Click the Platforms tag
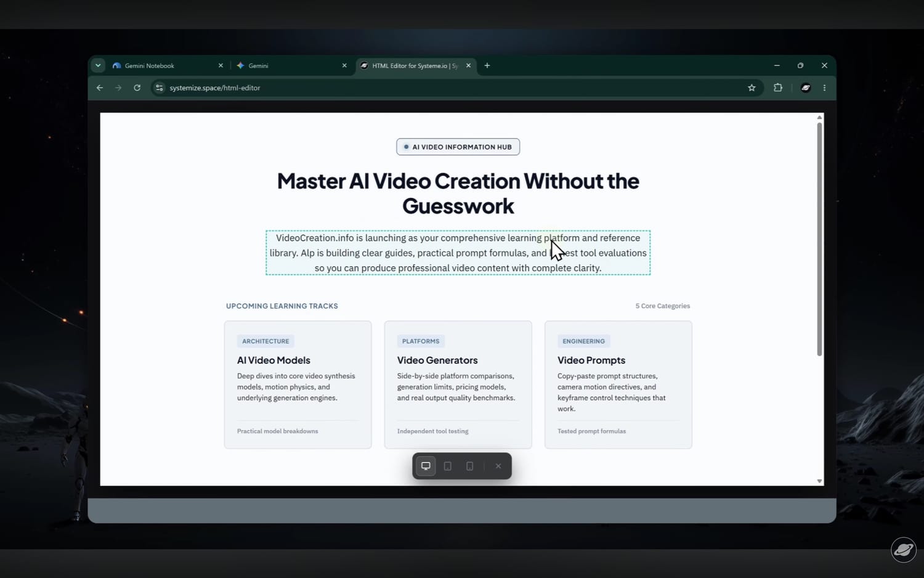Image resolution: width=924 pixels, height=578 pixels. click(421, 341)
